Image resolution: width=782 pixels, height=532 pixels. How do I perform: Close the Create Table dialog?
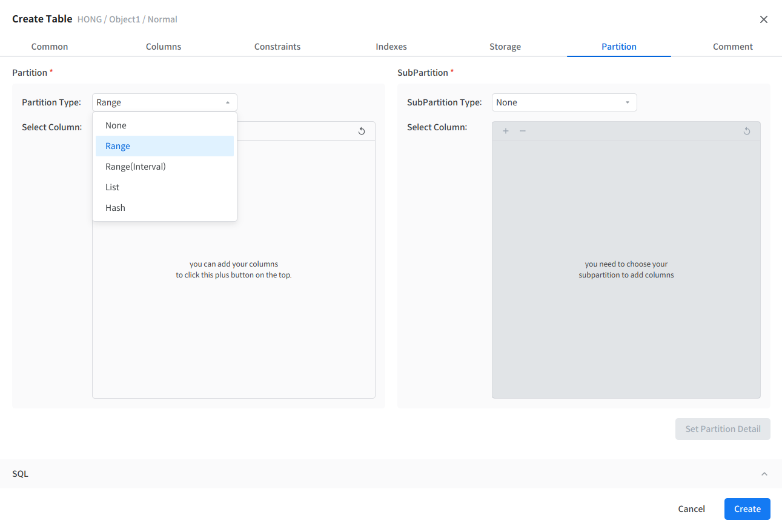click(763, 19)
